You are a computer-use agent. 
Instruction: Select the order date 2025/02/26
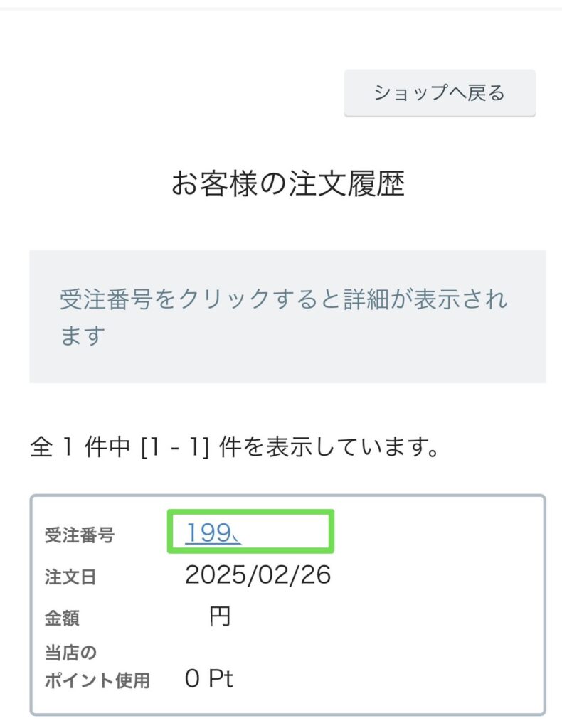[258, 575]
